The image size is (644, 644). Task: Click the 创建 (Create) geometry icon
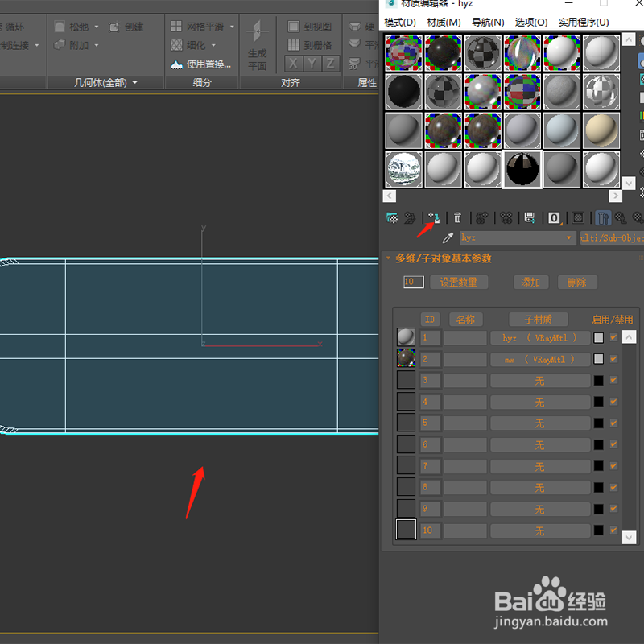pyautogui.click(x=114, y=27)
